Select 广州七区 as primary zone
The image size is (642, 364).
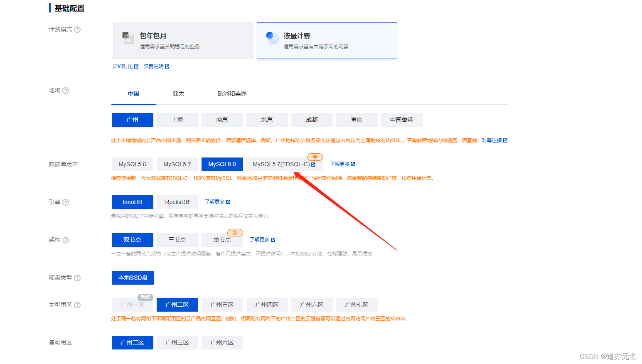[357, 305]
